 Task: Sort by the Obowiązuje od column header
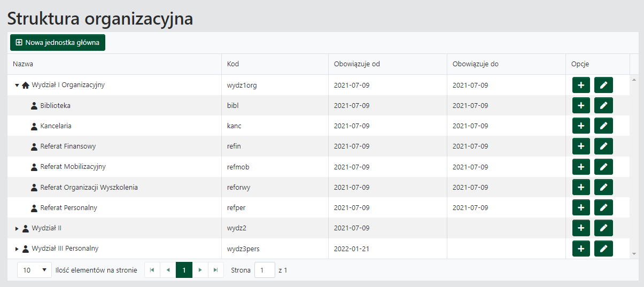(x=356, y=64)
